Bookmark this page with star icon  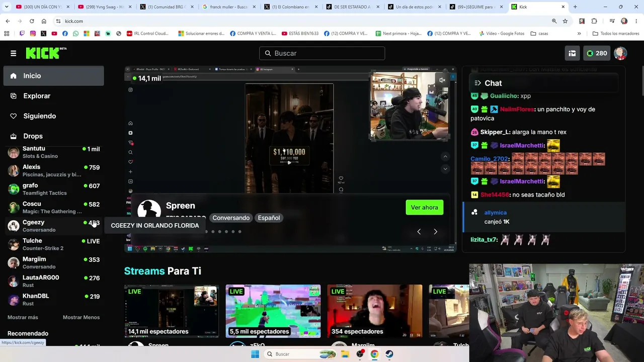coord(565,21)
